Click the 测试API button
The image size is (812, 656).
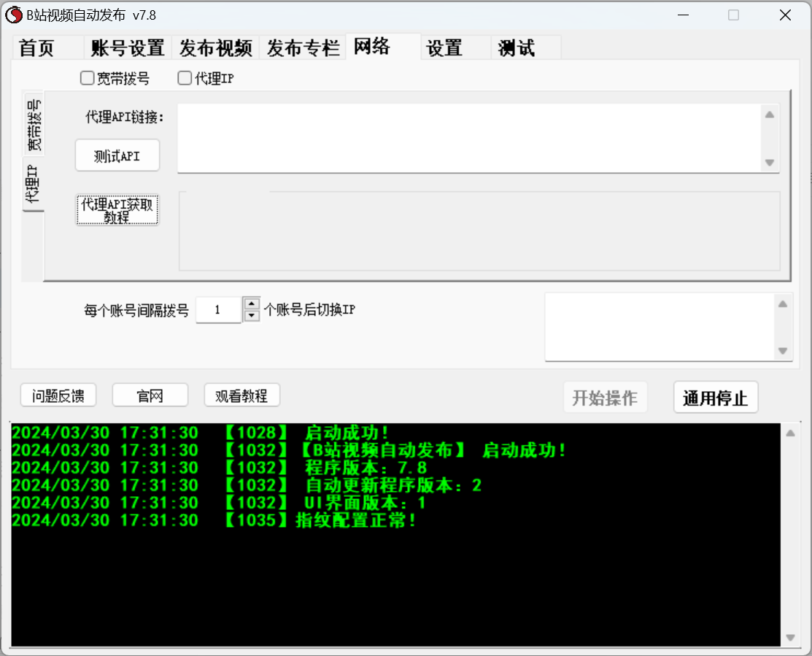[x=117, y=155]
